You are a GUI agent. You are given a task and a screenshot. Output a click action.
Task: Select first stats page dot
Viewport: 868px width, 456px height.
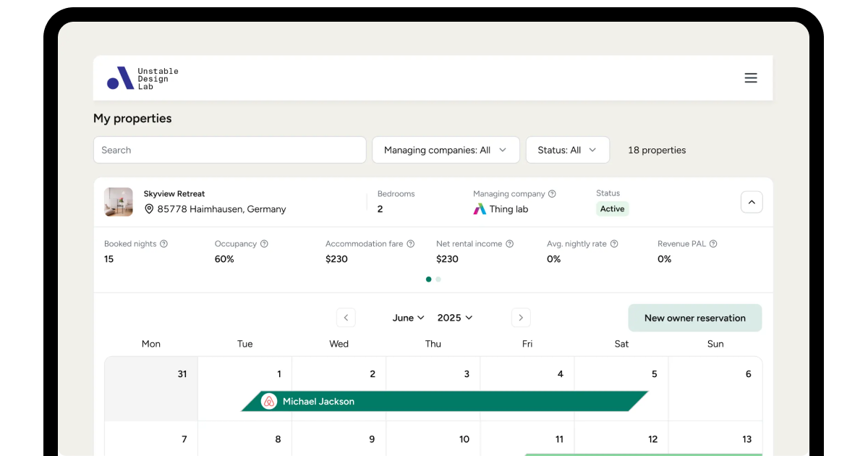pyautogui.click(x=429, y=279)
